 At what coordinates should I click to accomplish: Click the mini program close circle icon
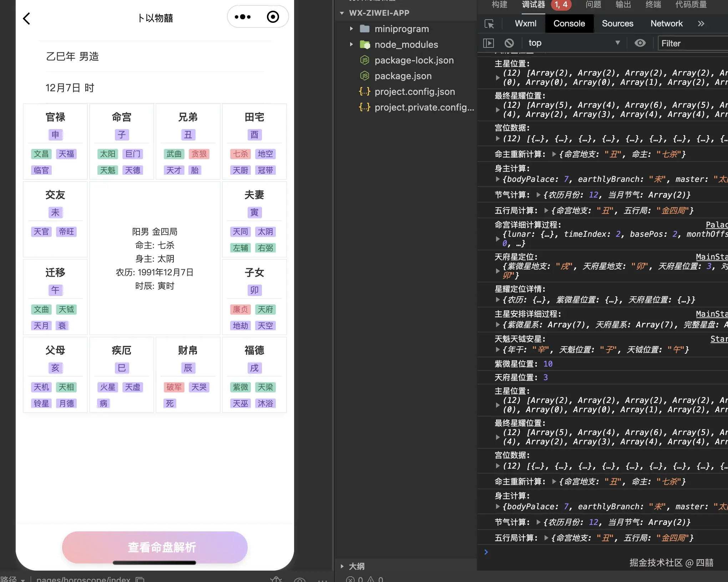tap(273, 17)
